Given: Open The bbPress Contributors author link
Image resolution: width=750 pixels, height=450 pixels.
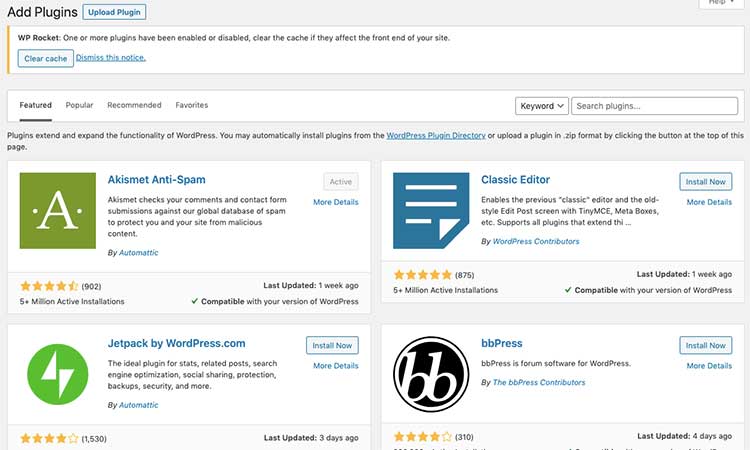Looking at the screenshot, I should [x=539, y=382].
